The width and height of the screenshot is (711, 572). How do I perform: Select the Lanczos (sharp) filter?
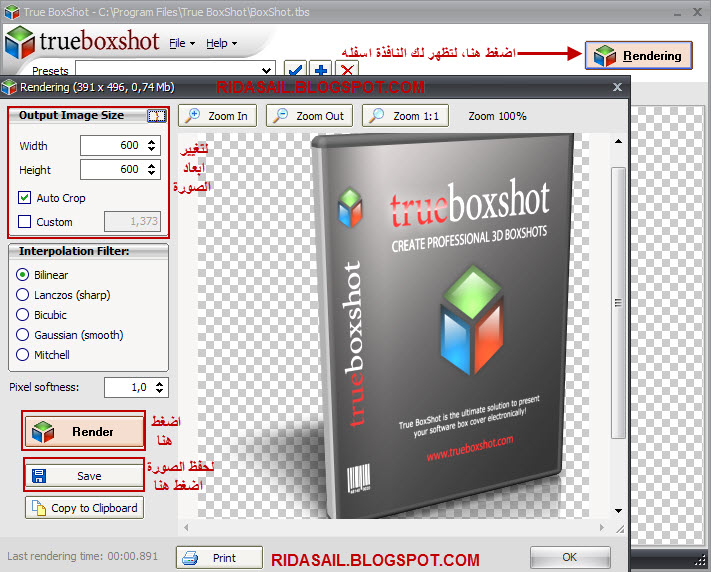click(x=22, y=295)
